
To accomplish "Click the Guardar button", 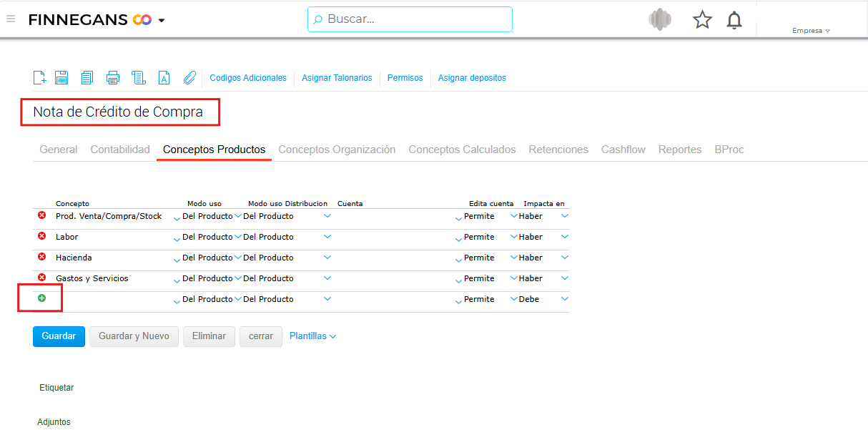I will [x=59, y=336].
